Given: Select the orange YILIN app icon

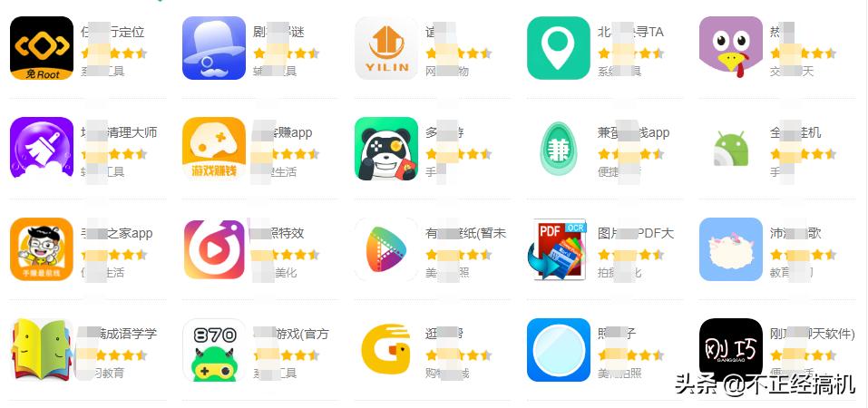Looking at the screenshot, I should tap(386, 48).
